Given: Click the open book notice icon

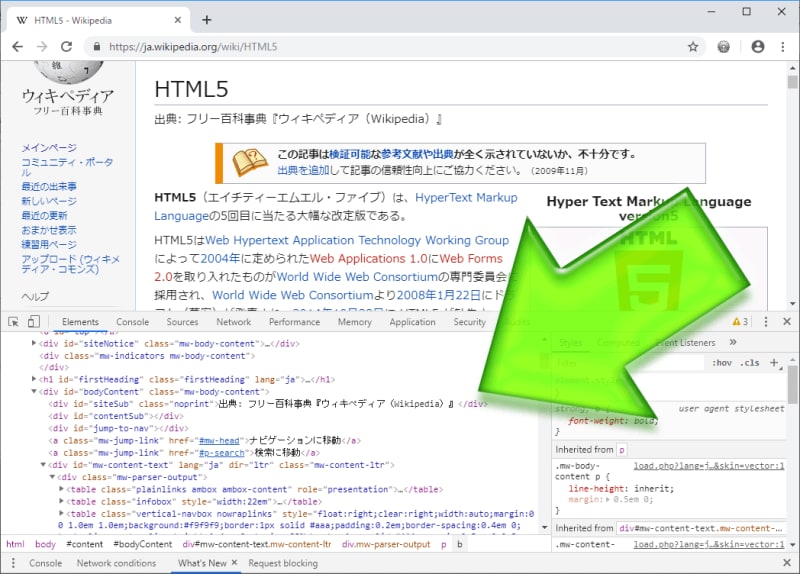Looking at the screenshot, I should pyautogui.click(x=250, y=162).
